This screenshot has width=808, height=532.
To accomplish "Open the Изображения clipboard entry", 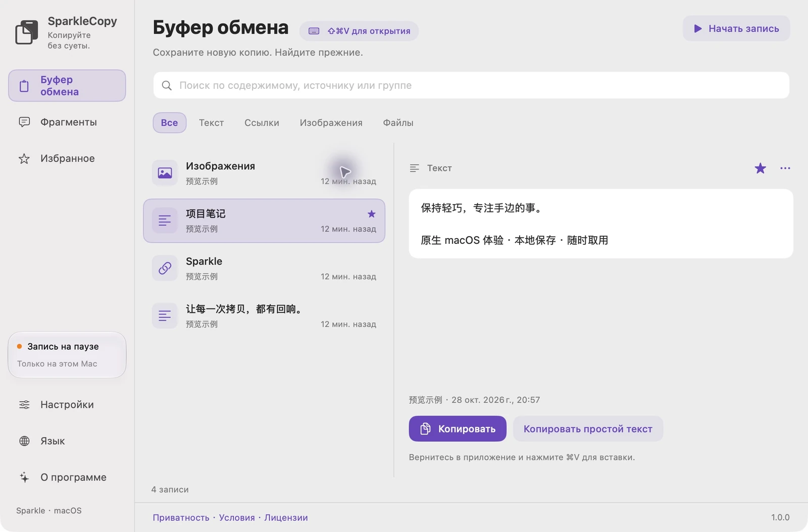I will (x=264, y=173).
